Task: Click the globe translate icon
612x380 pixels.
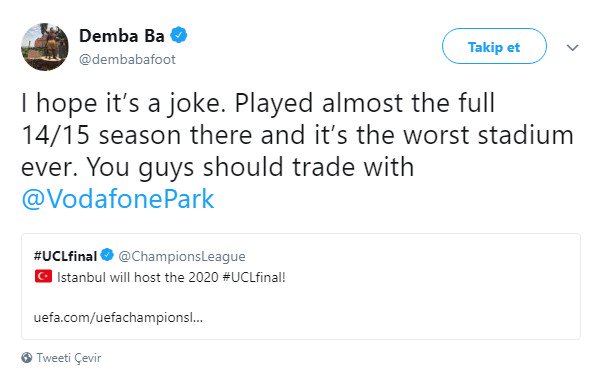Action: pos(27,357)
